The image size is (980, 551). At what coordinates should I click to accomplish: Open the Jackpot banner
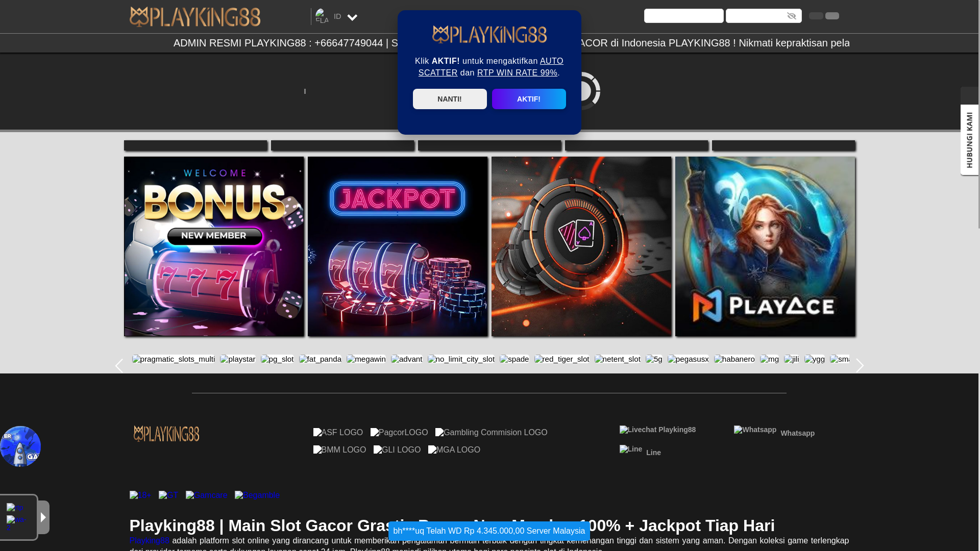[x=398, y=246]
